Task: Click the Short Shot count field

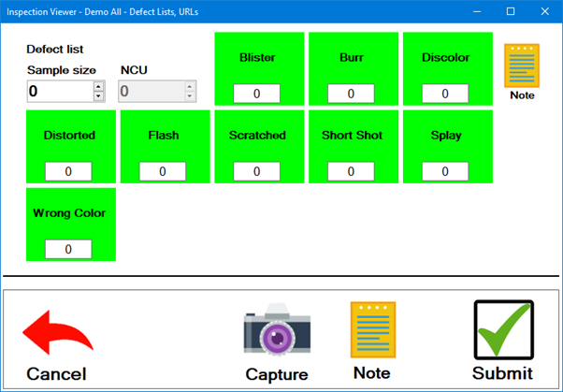Action: (351, 171)
